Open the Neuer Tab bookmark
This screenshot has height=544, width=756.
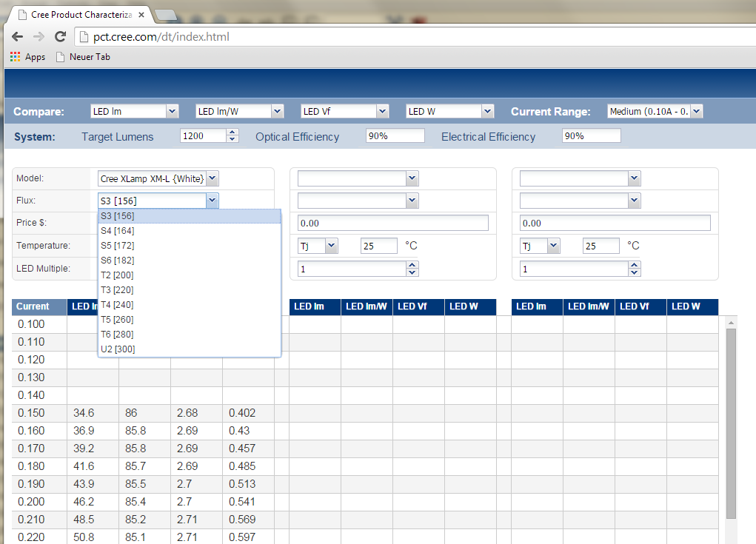coord(84,57)
